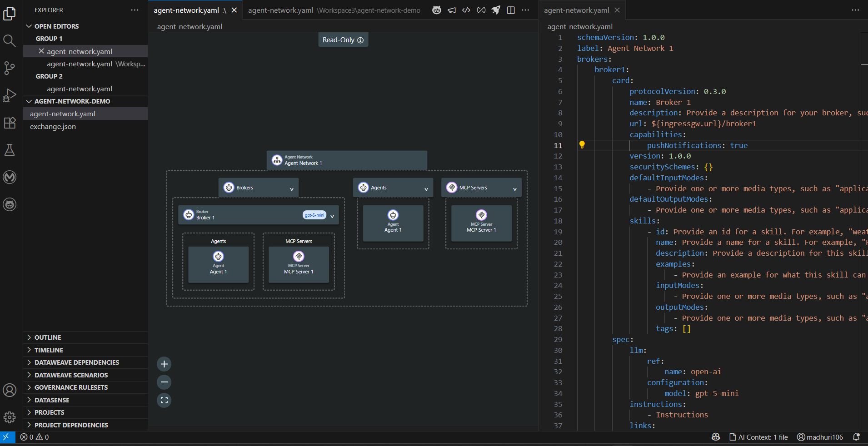This screenshot has width=868, height=446.
Task: Select exchange.json in the explorer
Action: (x=53, y=127)
